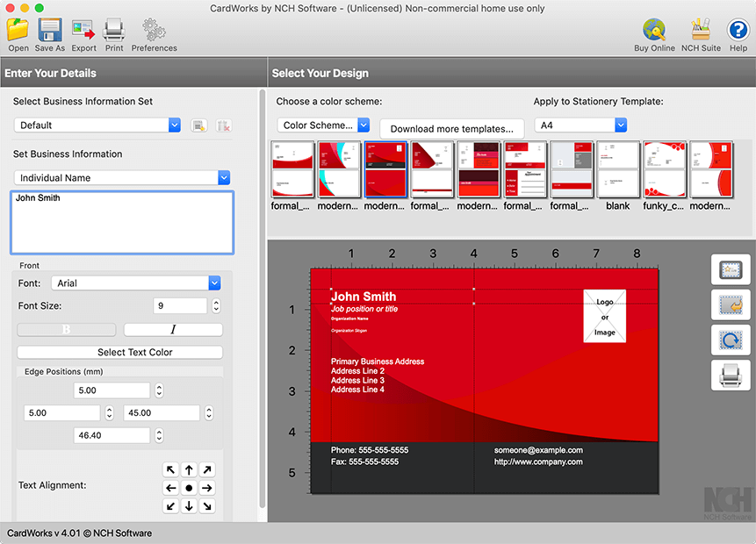Select http://www.company.com text on card
Screen dimensions: 756x544
[x=538, y=462]
